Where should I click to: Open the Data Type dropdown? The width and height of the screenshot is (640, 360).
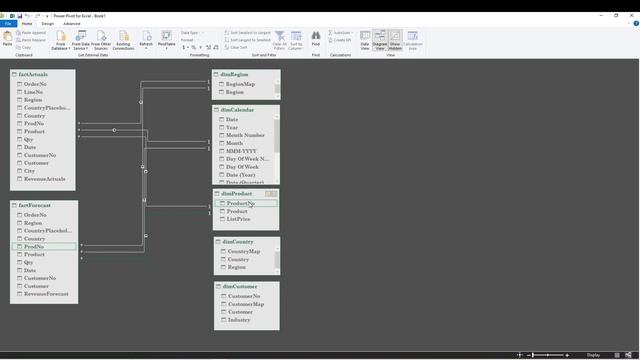point(192,33)
